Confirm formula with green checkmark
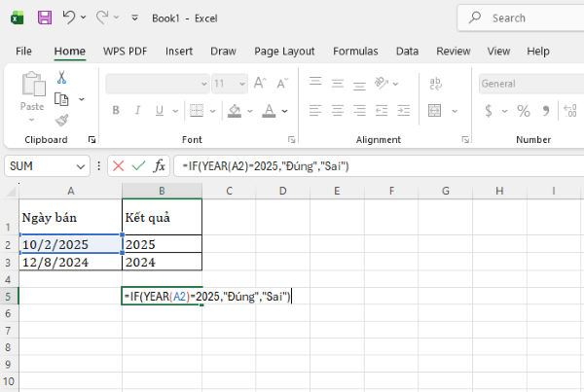 point(138,165)
